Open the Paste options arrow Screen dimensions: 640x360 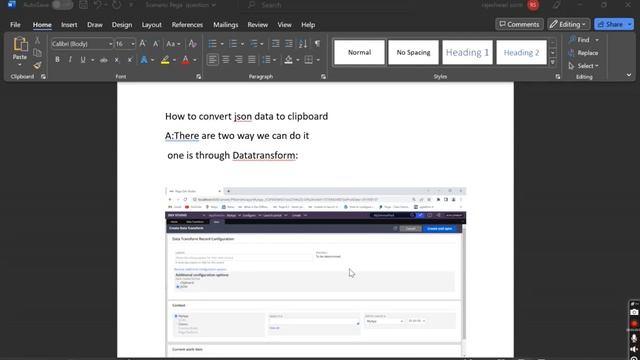20,65
